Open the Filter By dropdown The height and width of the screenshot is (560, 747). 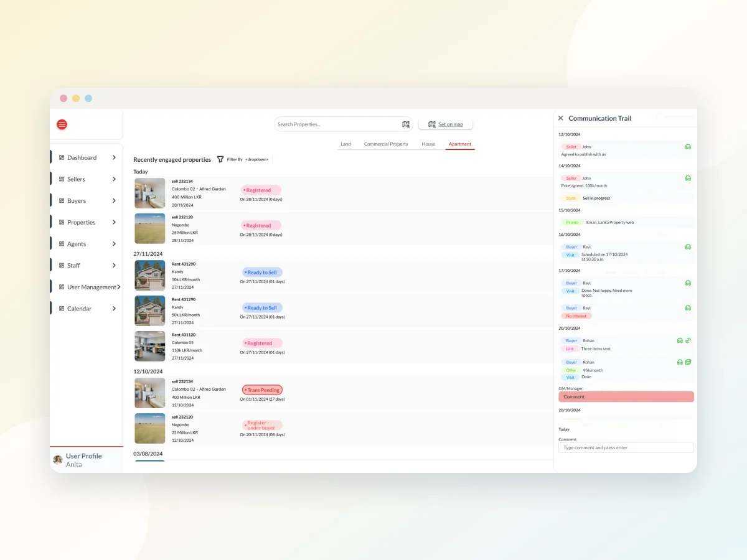(257, 159)
